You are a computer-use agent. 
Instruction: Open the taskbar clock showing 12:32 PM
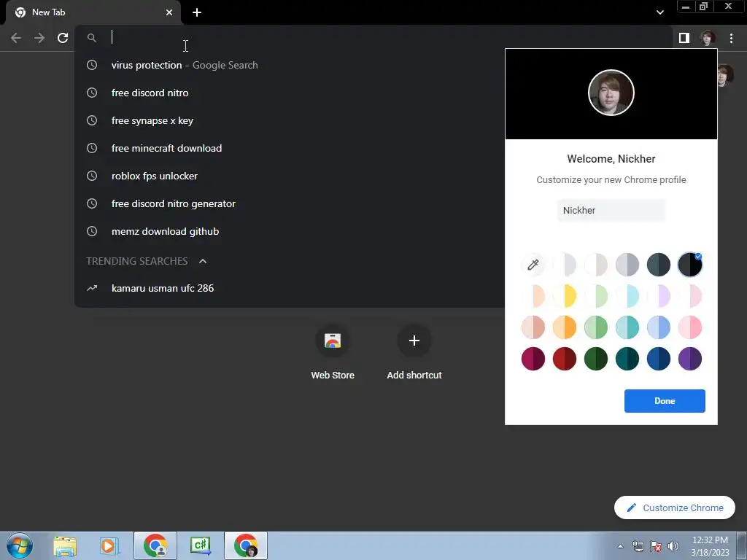[710, 546]
